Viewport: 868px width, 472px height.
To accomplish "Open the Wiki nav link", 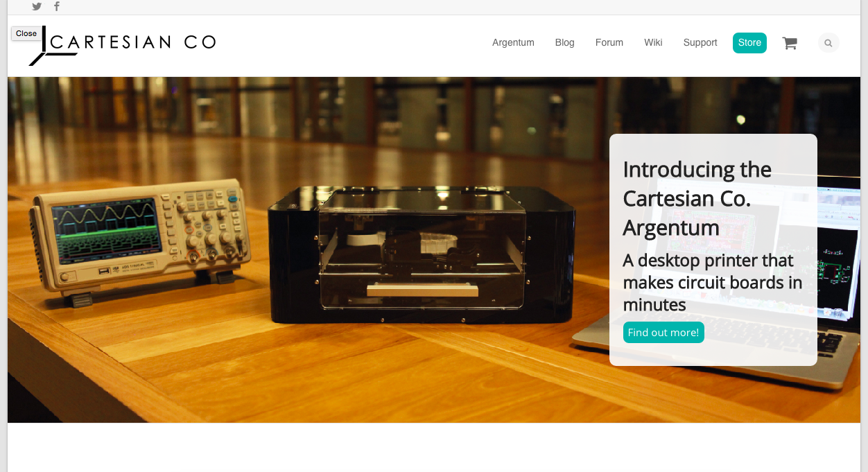I will [653, 42].
